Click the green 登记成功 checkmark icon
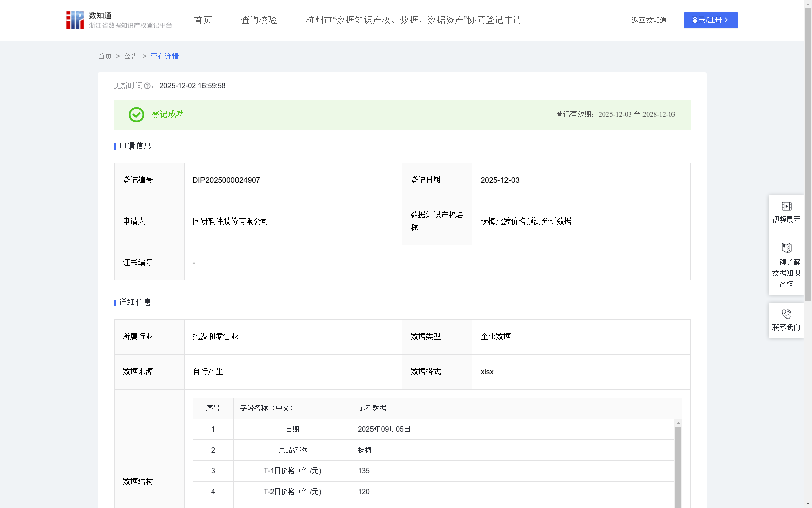 coord(136,115)
